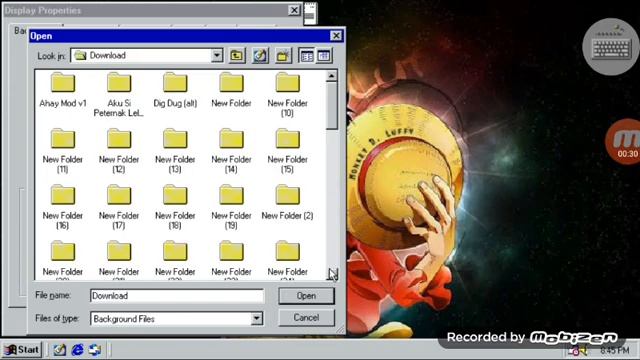Click the taskbar clock showing 8:45 PM
Viewport: 640px width, 360px height.
pos(615,350)
